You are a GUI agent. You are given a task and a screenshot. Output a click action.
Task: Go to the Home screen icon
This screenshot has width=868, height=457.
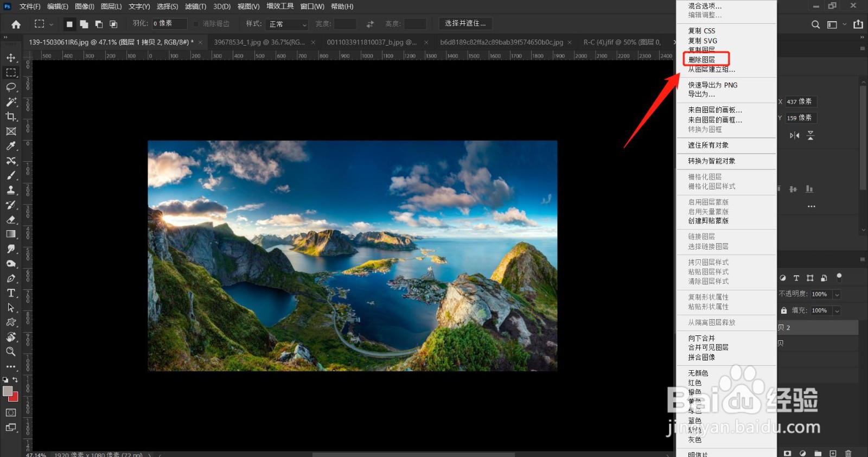point(16,24)
